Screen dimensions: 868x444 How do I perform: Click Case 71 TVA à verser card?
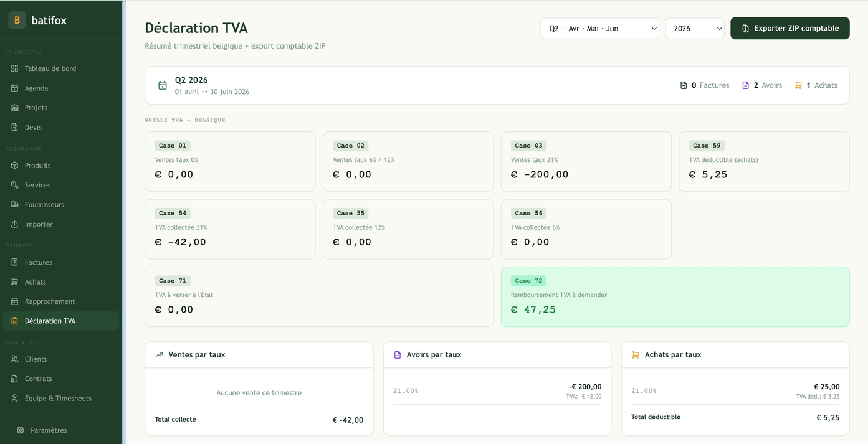[319, 297]
